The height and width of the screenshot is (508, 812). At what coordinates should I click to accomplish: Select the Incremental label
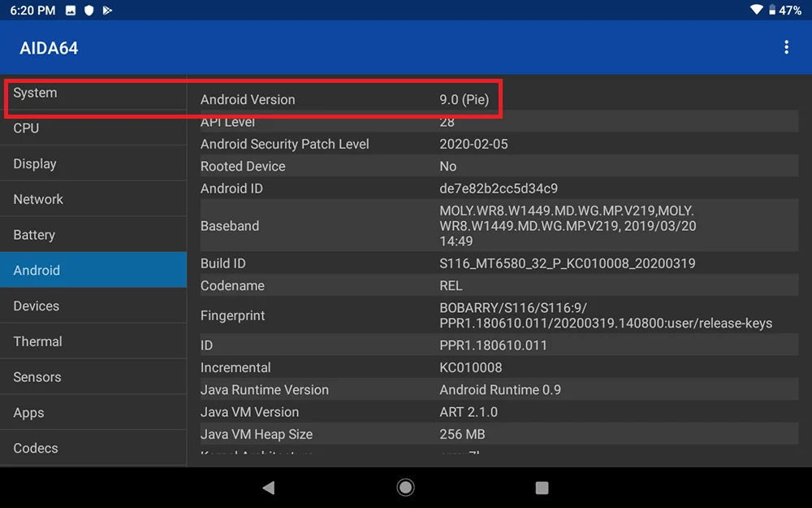(235, 367)
